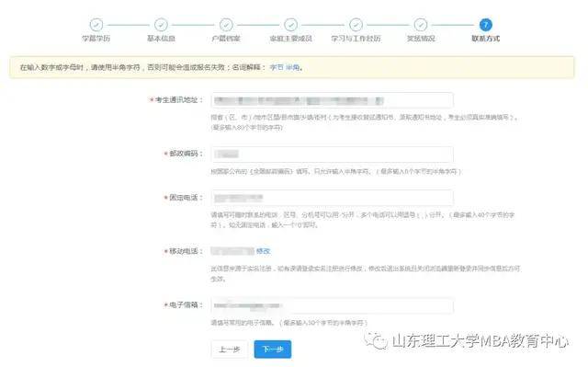Click into the 邮政编码 text box
The height and width of the screenshot is (367, 588).
pos(333,155)
